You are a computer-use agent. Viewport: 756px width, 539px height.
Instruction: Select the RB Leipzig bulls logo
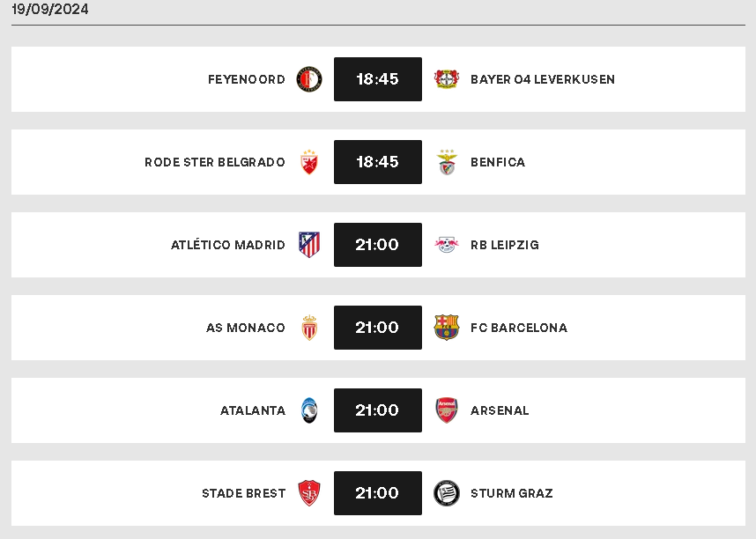coord(447,245)
